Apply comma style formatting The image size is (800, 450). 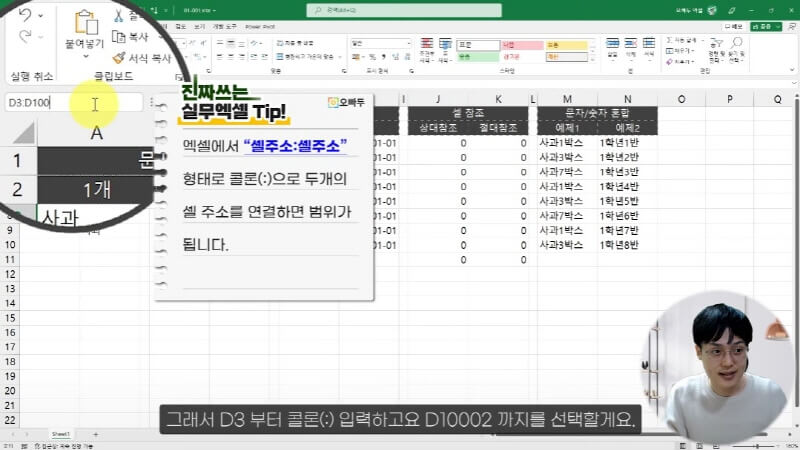[x=383, y=57]
